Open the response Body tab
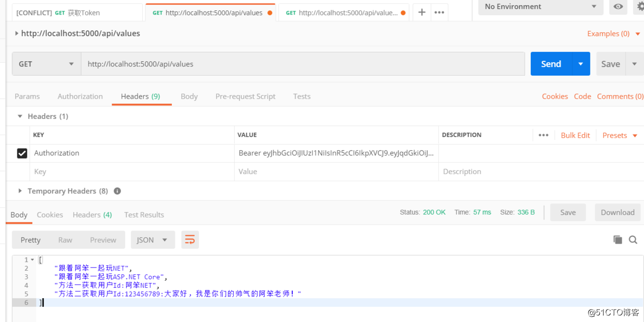The image size is (644, 322). coord(19,214)
